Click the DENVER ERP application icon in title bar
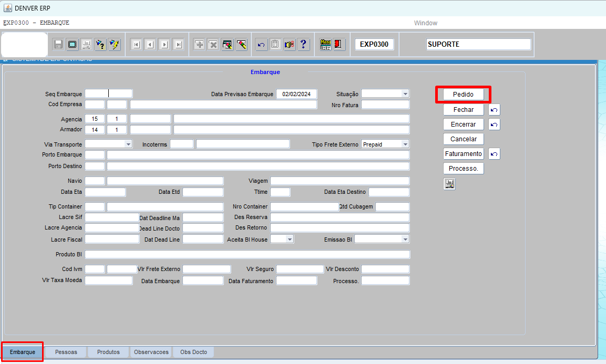This screenshot has width=606, height=364. (x=8, y=8)
